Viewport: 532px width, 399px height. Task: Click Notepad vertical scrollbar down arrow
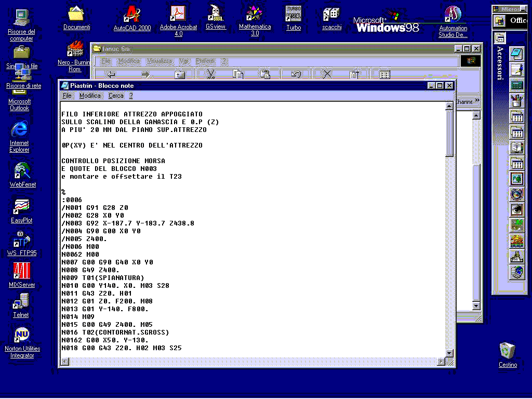(449, 353)
